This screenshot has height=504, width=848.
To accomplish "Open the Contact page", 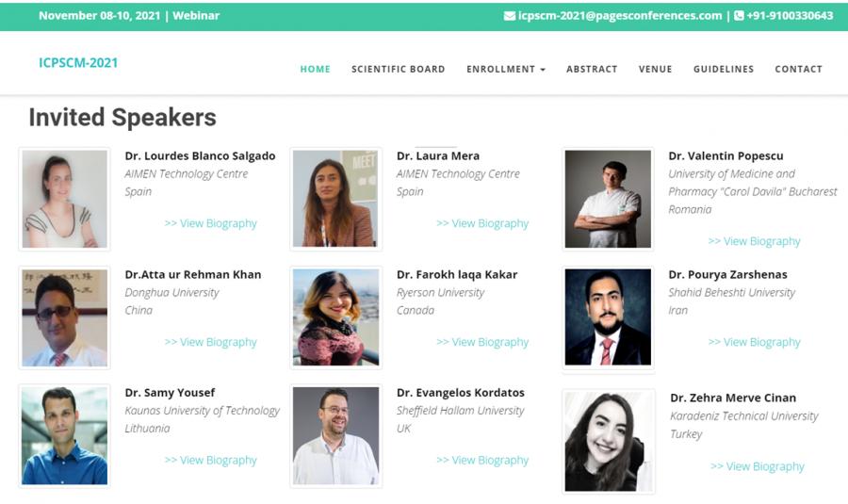I will [x=798, y=69].
